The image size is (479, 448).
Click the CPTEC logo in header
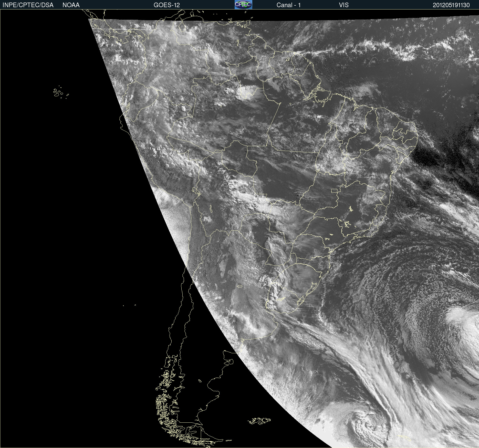point(243,5)
